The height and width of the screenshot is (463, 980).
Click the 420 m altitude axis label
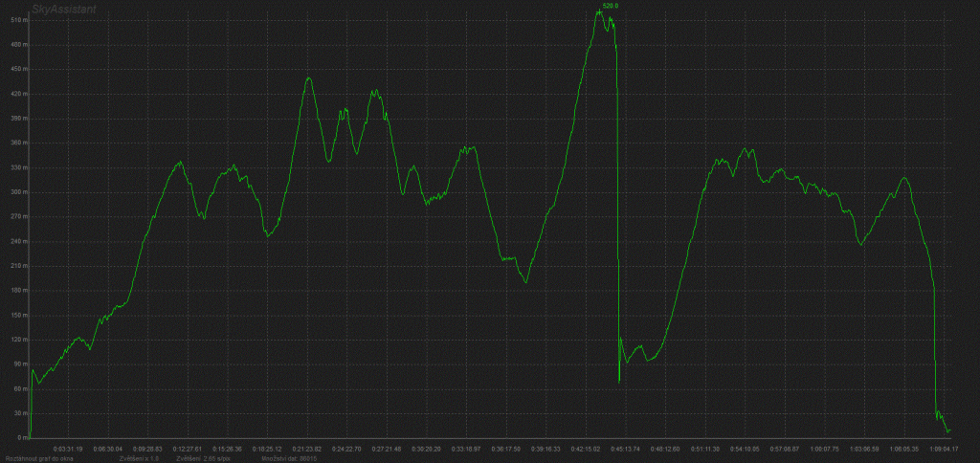coord(18,94)
